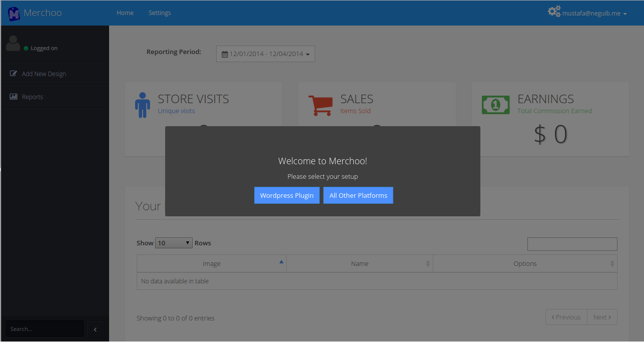The height and width of the screenshot is (342, 644).
Task: Open the Settings menu item
Action: coord(160,13)
